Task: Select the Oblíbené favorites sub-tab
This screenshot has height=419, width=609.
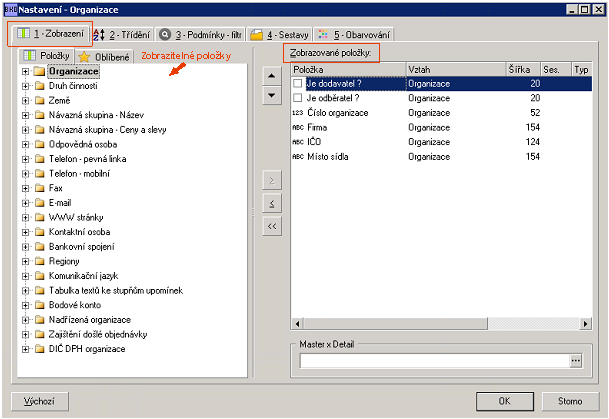Action: coord(104,57)
